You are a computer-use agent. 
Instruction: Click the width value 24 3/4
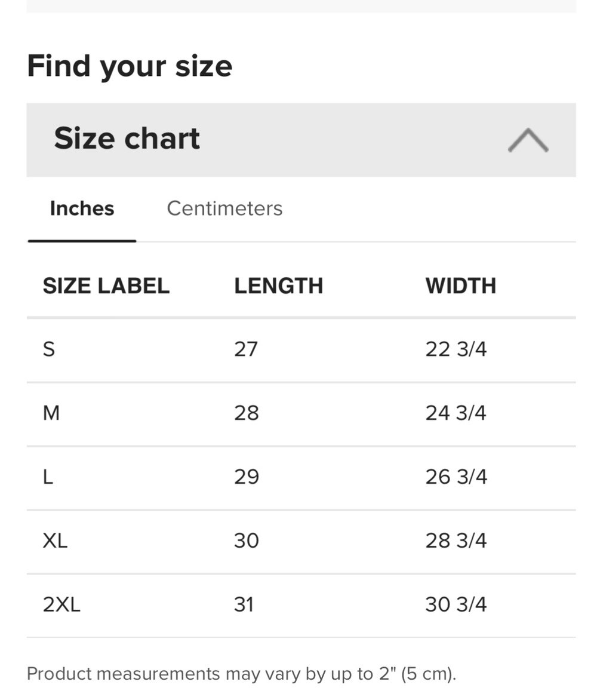point(456,413)
